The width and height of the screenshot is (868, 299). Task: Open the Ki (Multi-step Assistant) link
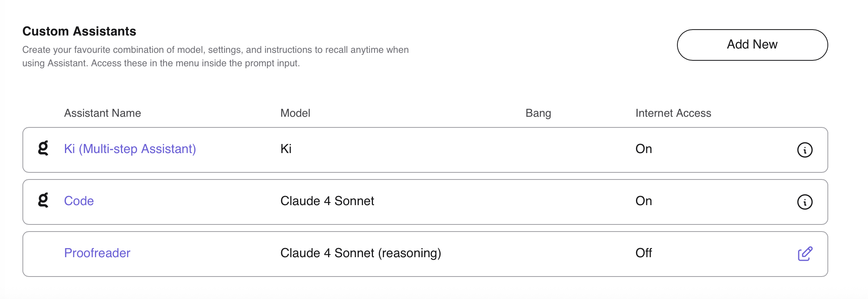tap(130, 149)
